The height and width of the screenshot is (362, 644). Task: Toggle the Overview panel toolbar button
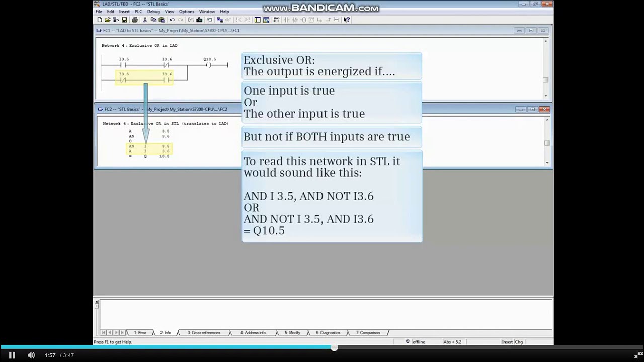[257, 20]
